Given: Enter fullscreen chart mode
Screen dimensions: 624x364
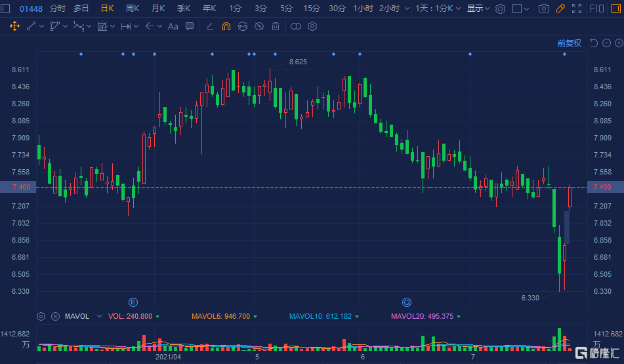Looking at the screenshot, I should coord(577,9).
